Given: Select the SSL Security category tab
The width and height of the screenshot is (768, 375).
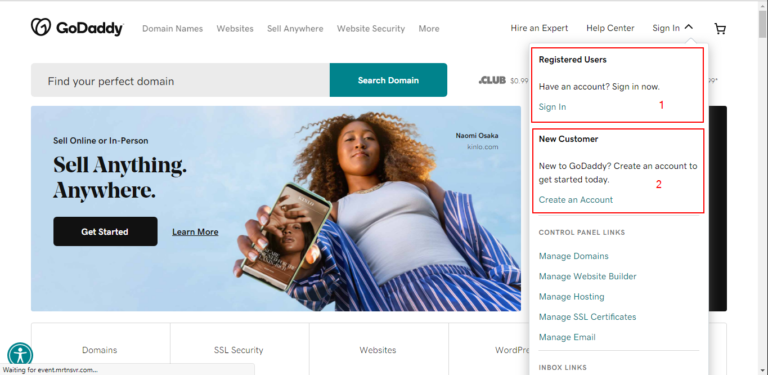Looking at the screenshot, I should (239, 350).
